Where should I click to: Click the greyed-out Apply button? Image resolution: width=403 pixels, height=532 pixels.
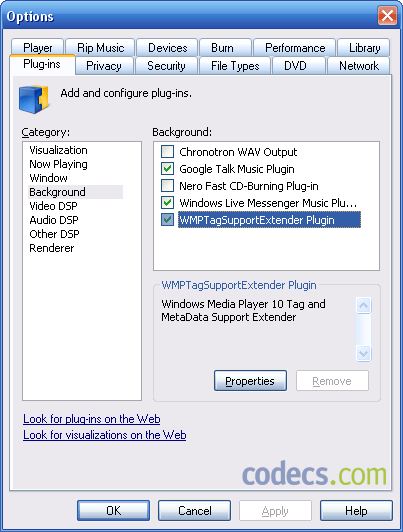275,510
